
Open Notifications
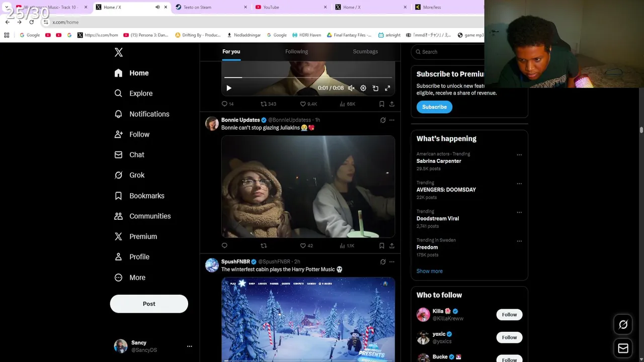pyautogui.click(x=142, y=114)
